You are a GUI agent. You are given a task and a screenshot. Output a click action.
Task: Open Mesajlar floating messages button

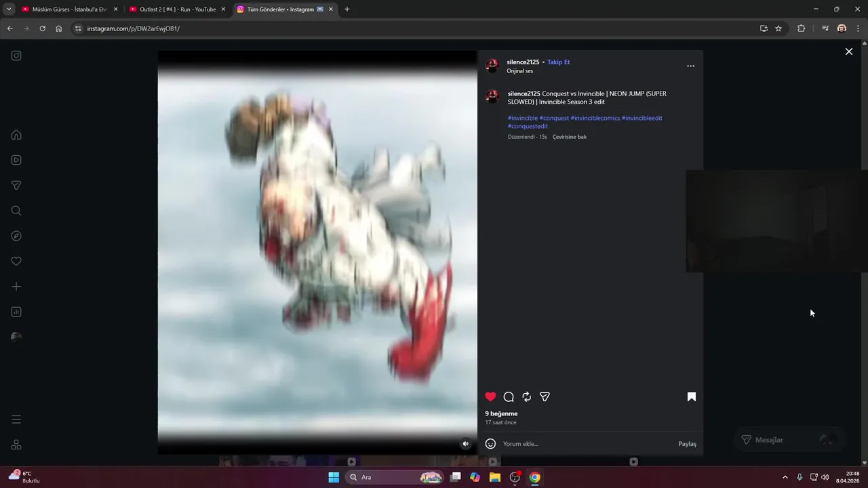pyautogui.click(x=789, y=440)
